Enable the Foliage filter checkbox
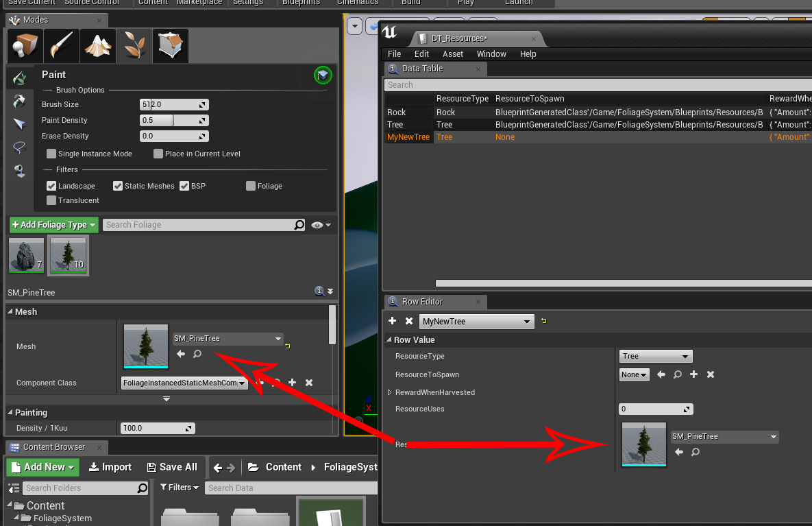 251,186
